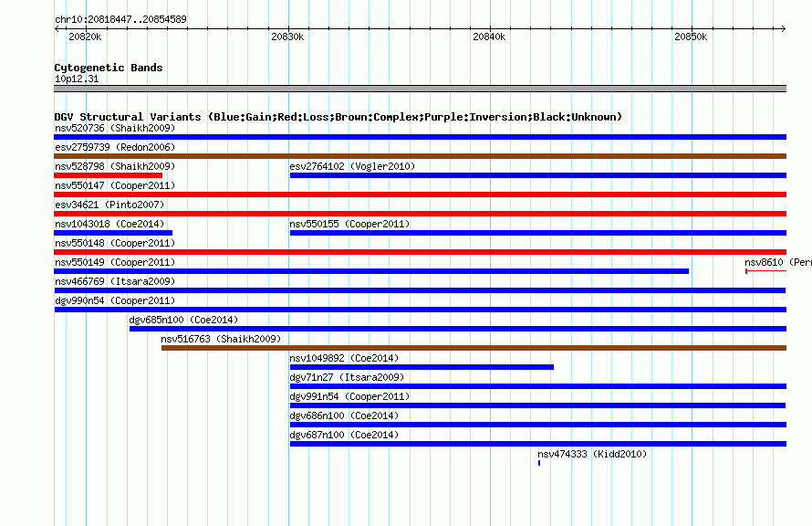Select the blue nsv466769 gain bar
The width and height of the screenshot is (812, 526).
tap(420, 290)
